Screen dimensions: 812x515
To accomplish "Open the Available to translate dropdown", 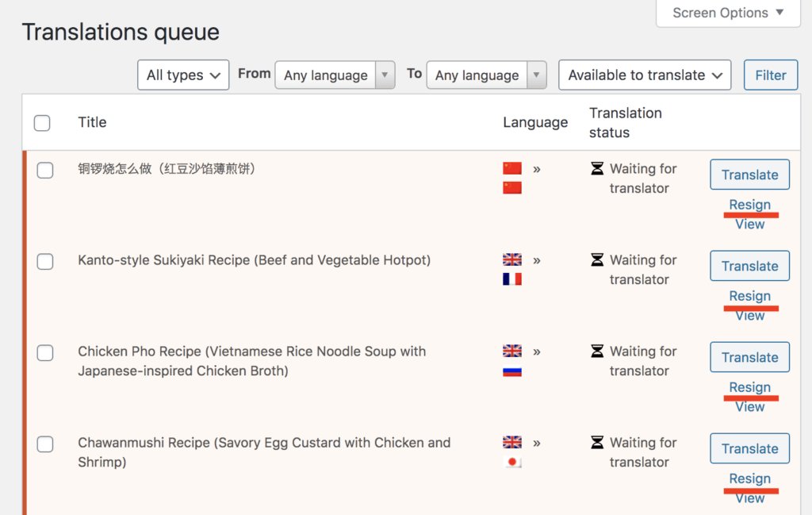I will [x=645, y=75].
